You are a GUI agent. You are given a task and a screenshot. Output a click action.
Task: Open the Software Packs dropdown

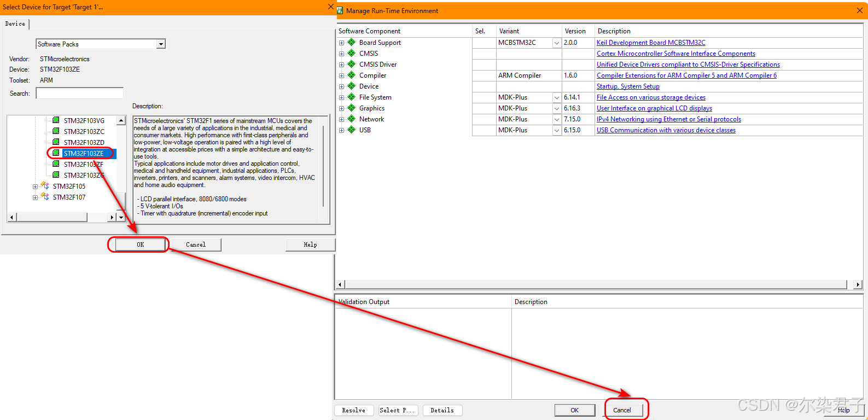point(161,44)
